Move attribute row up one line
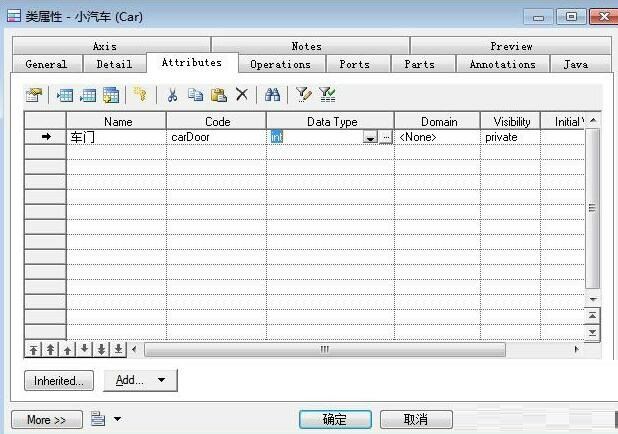The image size is (618, 434). pyautogui.click(x=67, y=349)
